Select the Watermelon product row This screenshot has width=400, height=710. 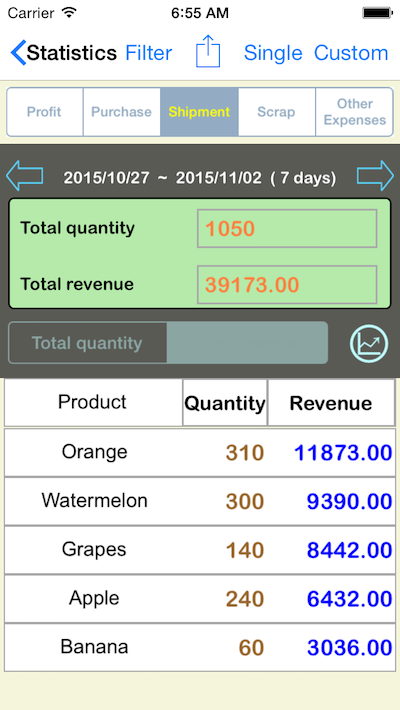click(x=200, y=501)
